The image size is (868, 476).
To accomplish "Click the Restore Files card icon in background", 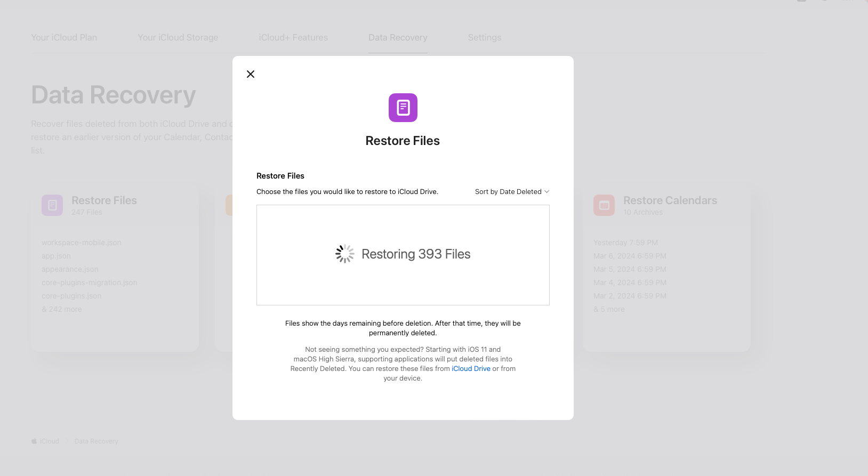I will click(52, 205).
